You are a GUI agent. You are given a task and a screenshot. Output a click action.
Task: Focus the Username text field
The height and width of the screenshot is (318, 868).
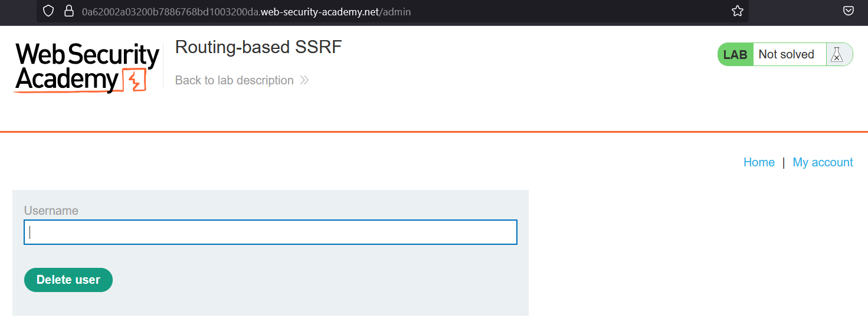coord(270,232)
